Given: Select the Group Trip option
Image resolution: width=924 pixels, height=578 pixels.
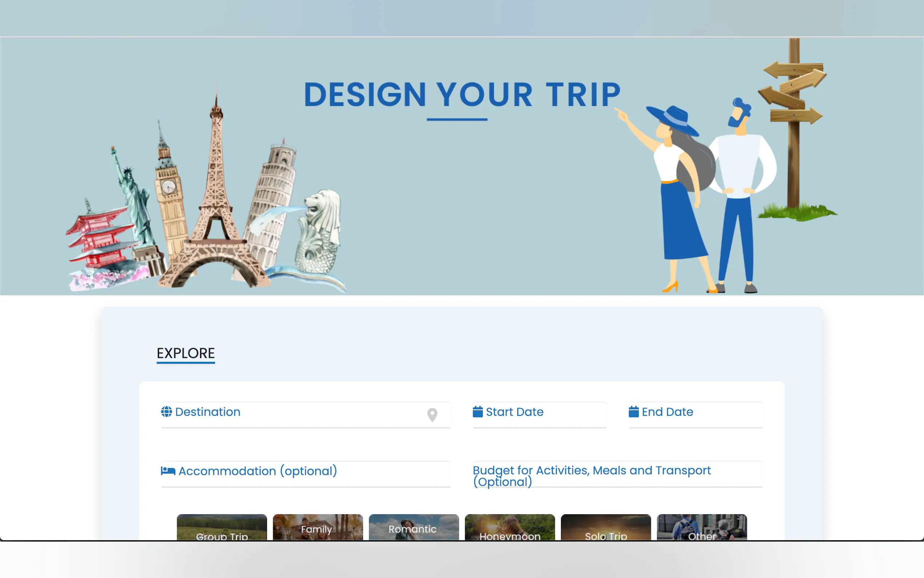Looking at the screenshot, I should [x=222, y=527].
